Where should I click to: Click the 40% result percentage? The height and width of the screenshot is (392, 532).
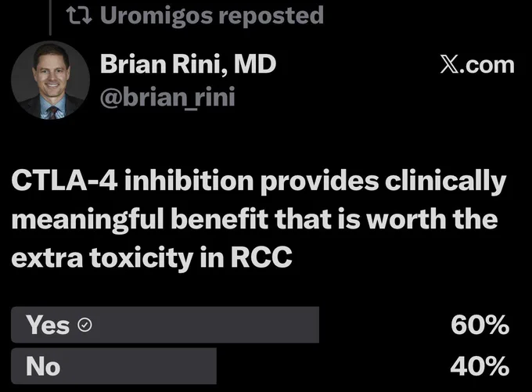point(480,366)
